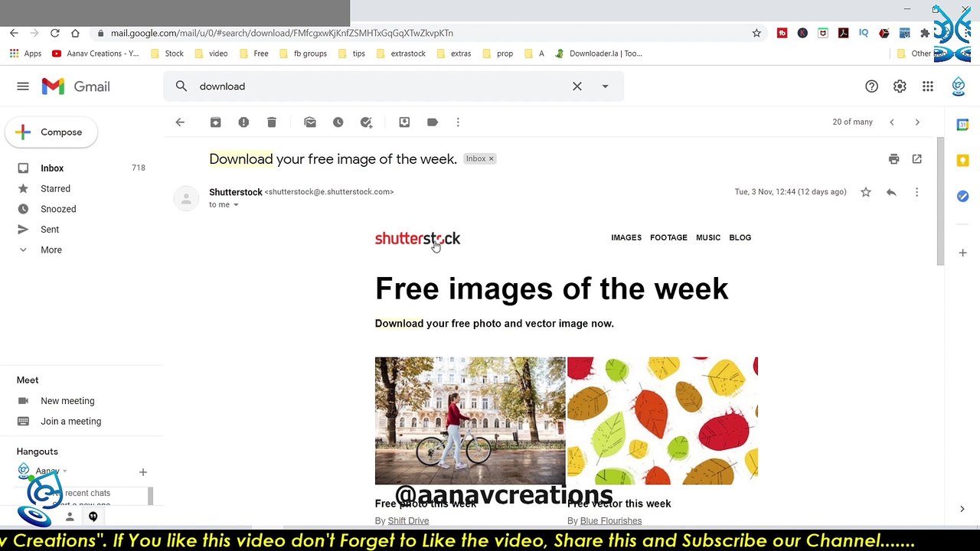Print all using the printer icon
The height and width of the screenshot is (551, 980).
point(893,159)
